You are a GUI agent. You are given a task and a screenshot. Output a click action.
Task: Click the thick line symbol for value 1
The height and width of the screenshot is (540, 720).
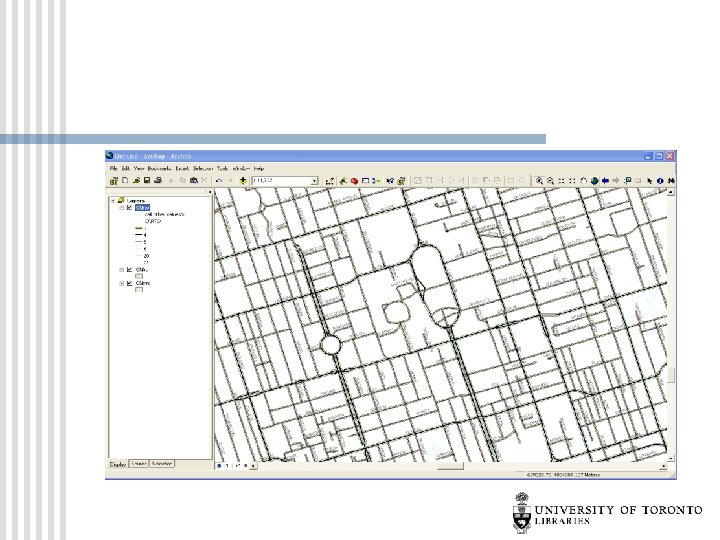139,228
